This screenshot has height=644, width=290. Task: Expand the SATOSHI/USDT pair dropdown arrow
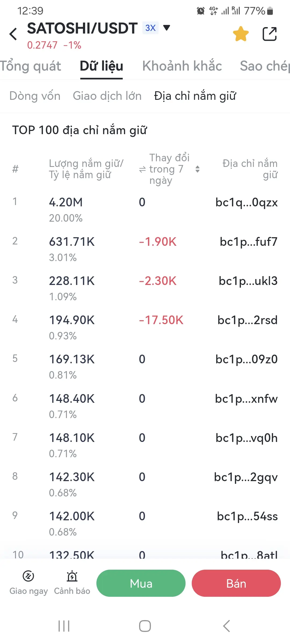coord(167,28)
